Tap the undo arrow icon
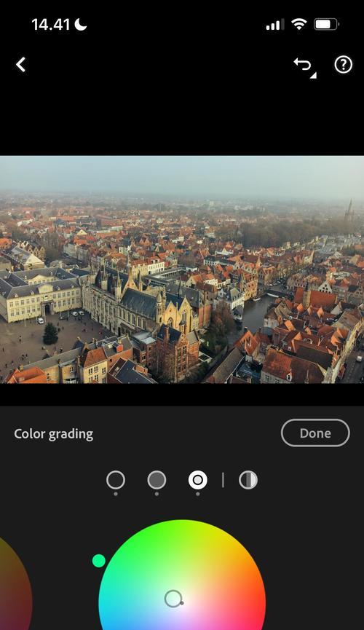This screenshot has width=364, height=630. pos(304,66)
